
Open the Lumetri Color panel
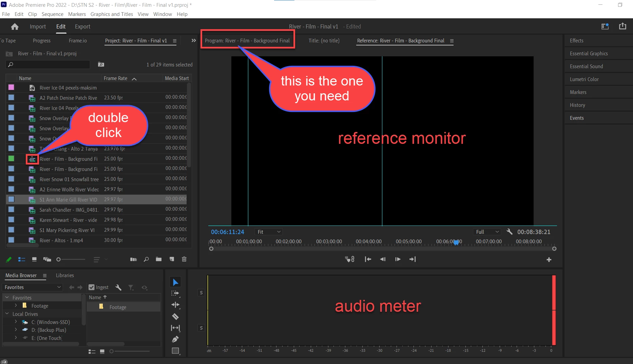584,79
